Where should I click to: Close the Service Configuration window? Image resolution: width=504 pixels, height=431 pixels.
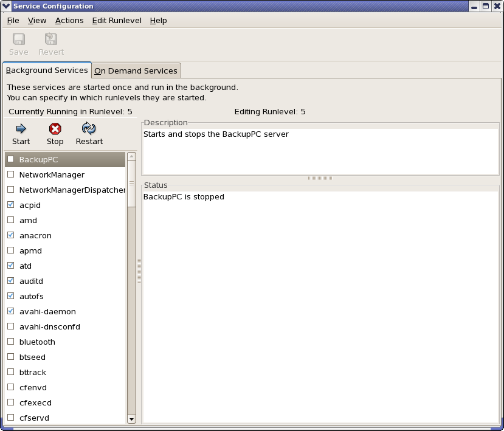497,6
